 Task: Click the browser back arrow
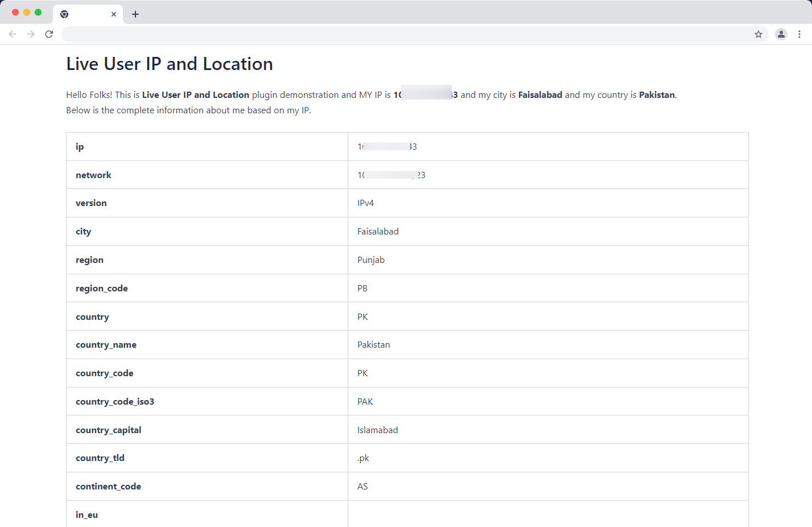coord(13,34)
